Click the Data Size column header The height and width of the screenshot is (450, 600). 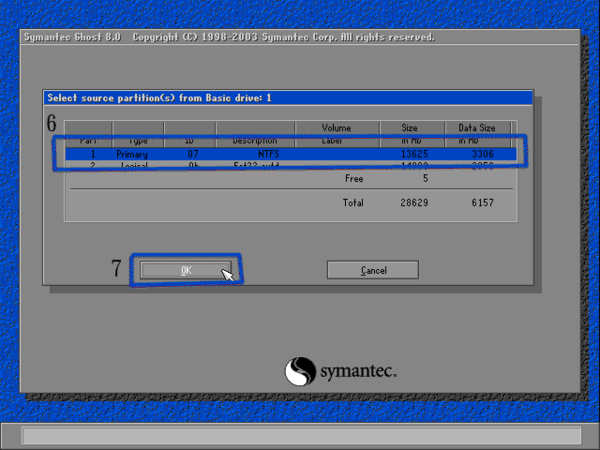point(477,134)
